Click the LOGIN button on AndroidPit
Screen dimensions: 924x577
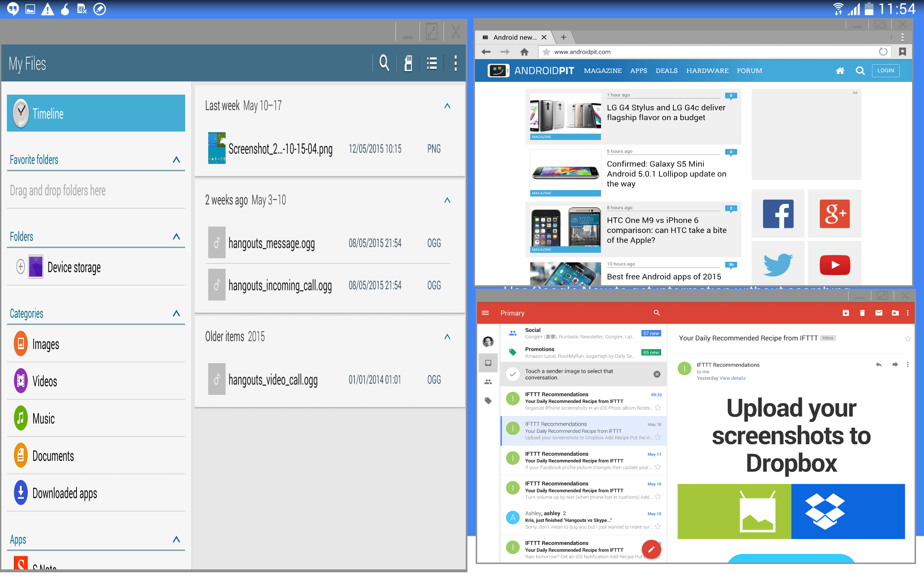886,71
